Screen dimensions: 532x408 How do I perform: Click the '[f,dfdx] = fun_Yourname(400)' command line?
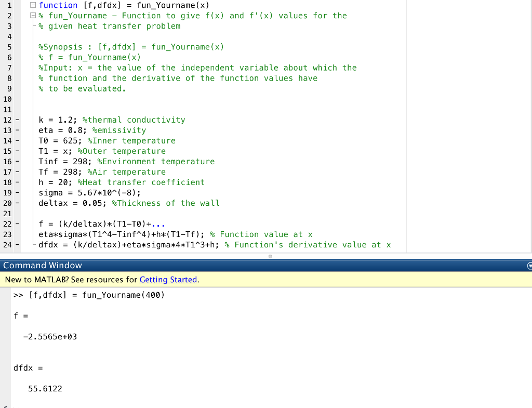pyautogui.click(x=97, y=295)
